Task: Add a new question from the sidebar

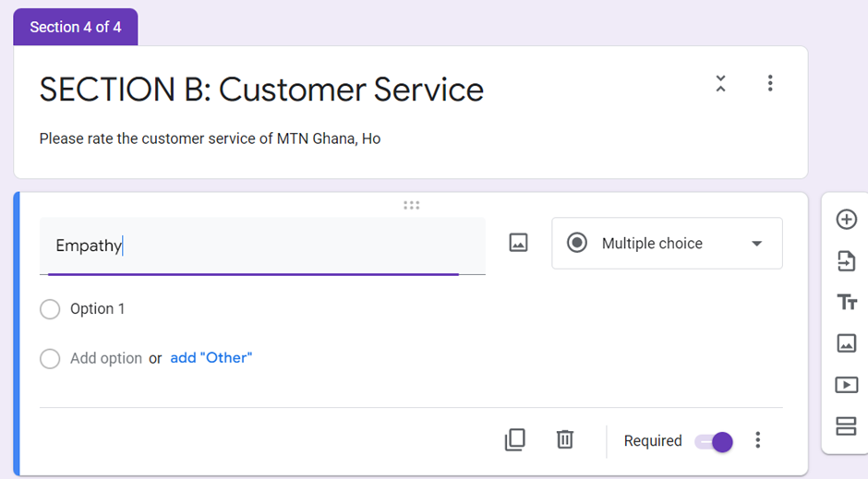Action: tap(846, 220)
